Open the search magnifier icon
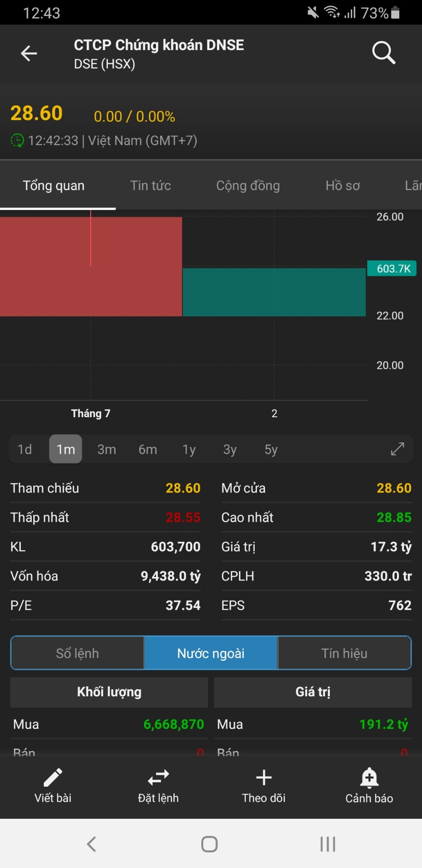 point(383,53)
